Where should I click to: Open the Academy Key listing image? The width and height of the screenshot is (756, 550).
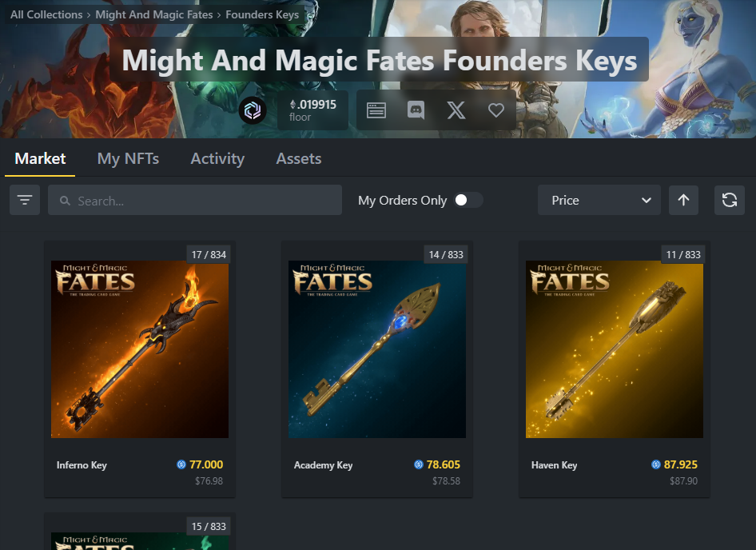pos(377,349)
